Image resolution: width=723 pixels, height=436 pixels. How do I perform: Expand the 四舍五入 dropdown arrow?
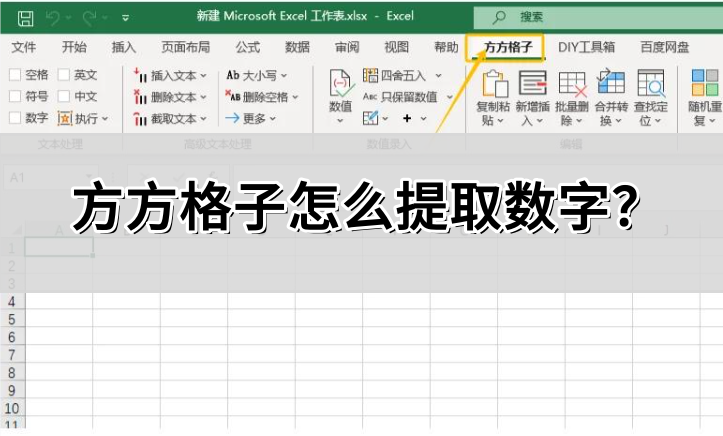439,76
